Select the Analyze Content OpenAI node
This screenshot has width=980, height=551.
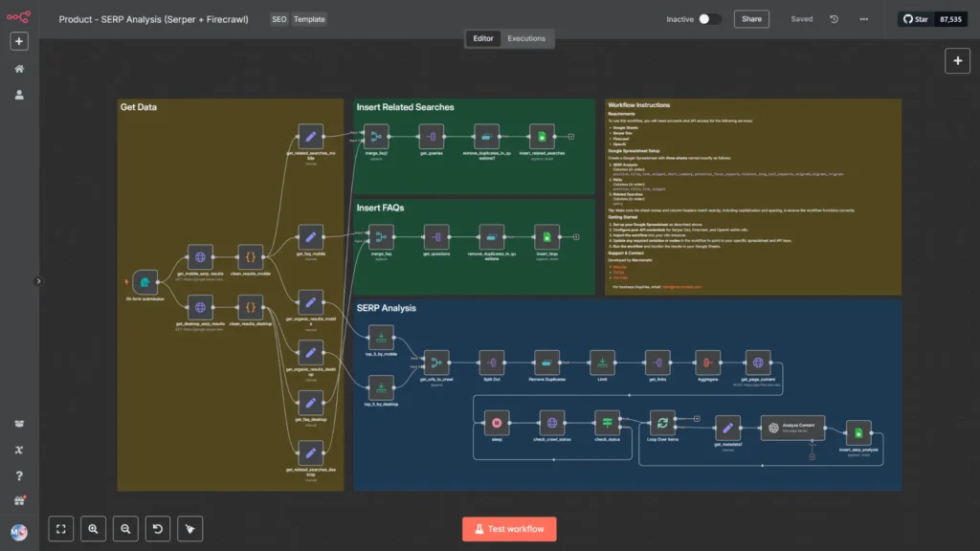[792, 428]
